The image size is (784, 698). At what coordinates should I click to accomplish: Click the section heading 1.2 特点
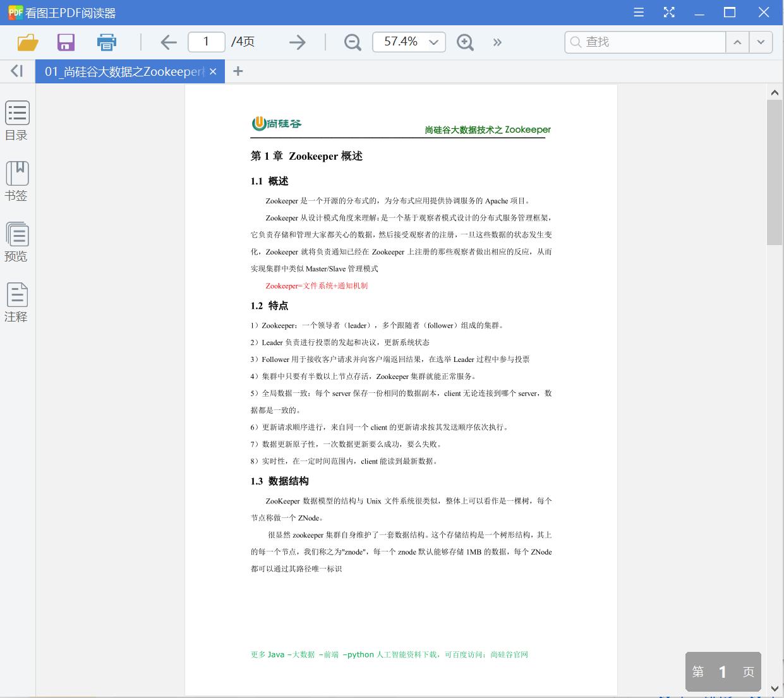(x=269, y=306)
